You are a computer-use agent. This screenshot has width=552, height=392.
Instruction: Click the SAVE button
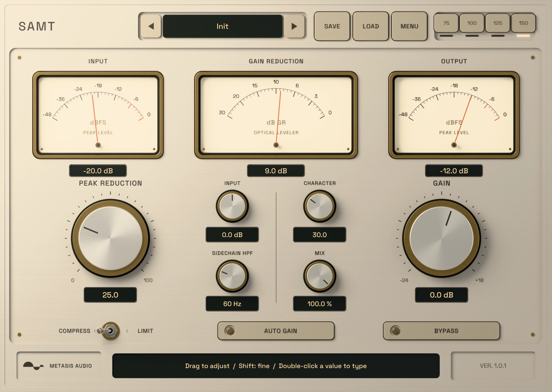pyautogui.click(x=332, y=26)
